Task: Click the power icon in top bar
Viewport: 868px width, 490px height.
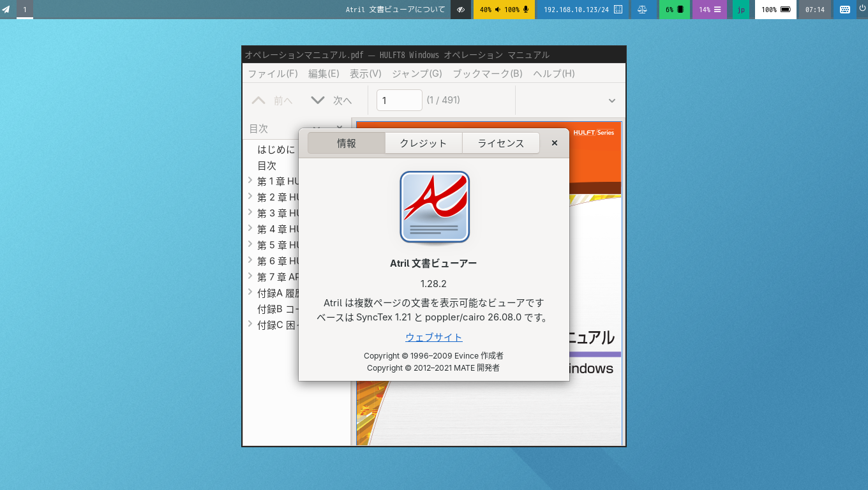Action: [x=862, y=9]
